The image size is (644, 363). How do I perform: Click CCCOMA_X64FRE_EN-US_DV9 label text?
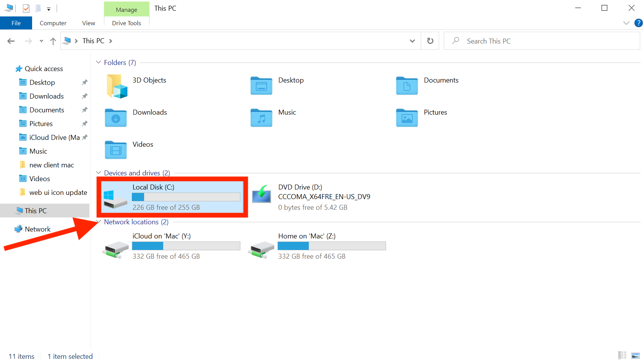tap(324, 197)
